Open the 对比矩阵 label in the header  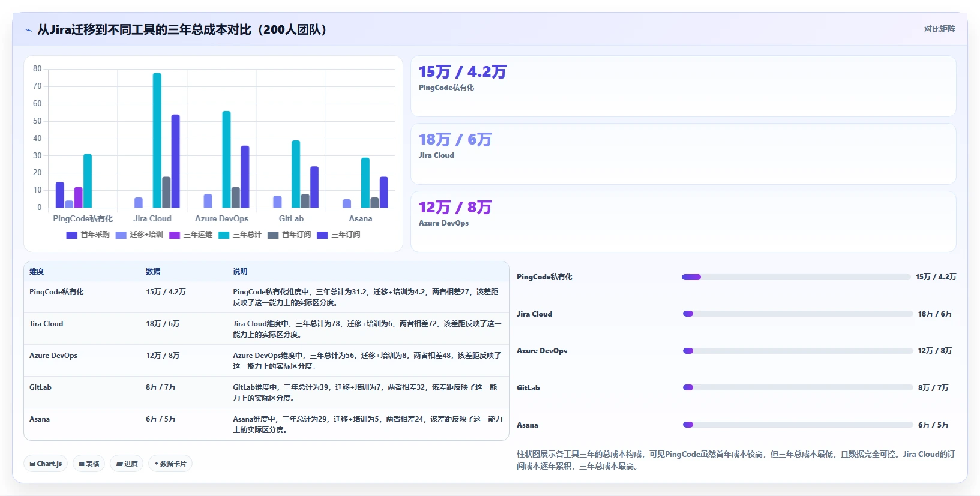(939, 29)
